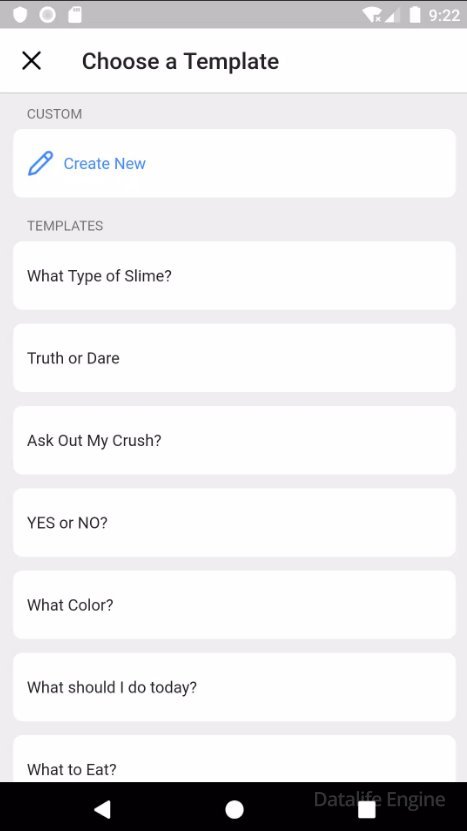Tap the Wi-Fi signal status icon
Viewport: 467px width, 831px height.
point(373,15)
